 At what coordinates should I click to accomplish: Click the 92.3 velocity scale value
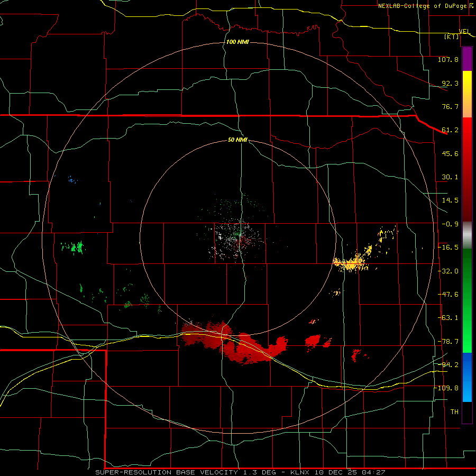click(450, 83)
